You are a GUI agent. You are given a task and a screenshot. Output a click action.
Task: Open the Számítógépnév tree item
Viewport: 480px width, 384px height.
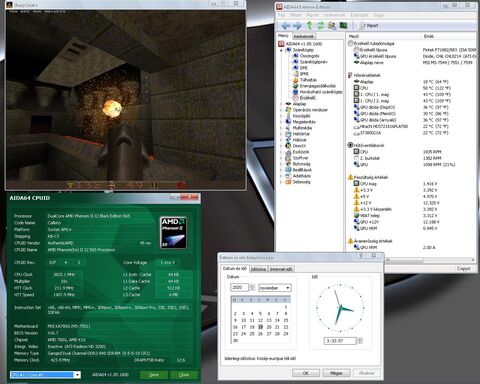pyautogui.click(x=314, y=62)
